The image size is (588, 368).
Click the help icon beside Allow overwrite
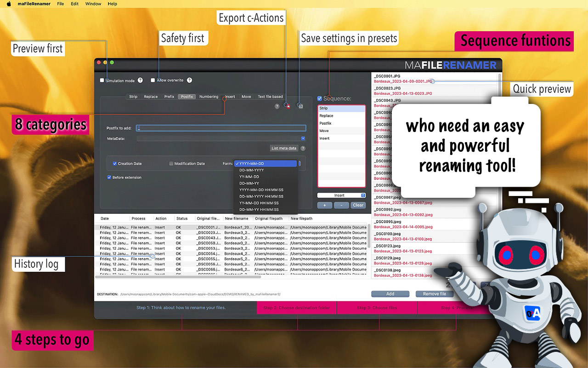pos(189,80)
